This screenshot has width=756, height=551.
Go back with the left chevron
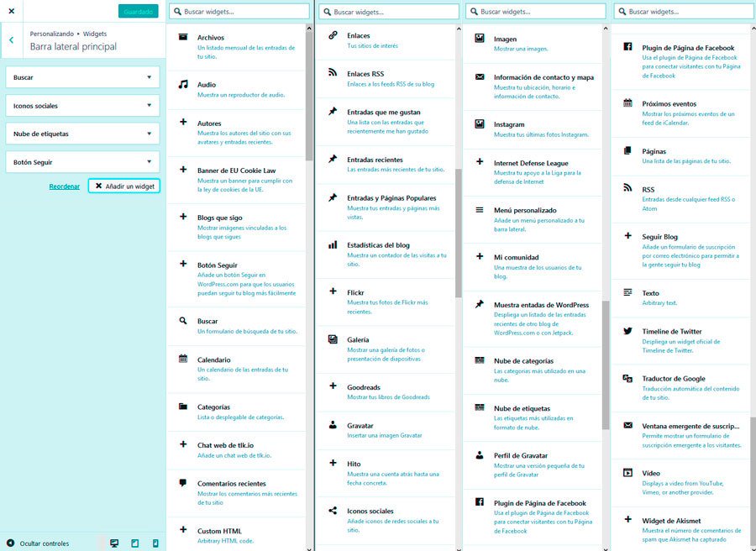[x=11, y=40]
